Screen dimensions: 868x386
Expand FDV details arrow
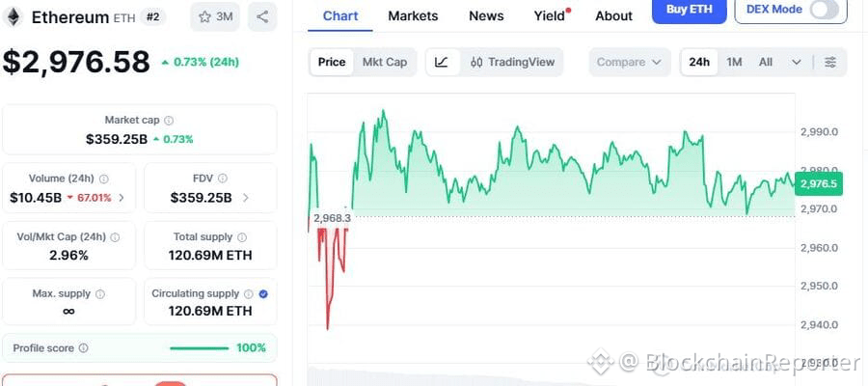pos(245,198)
